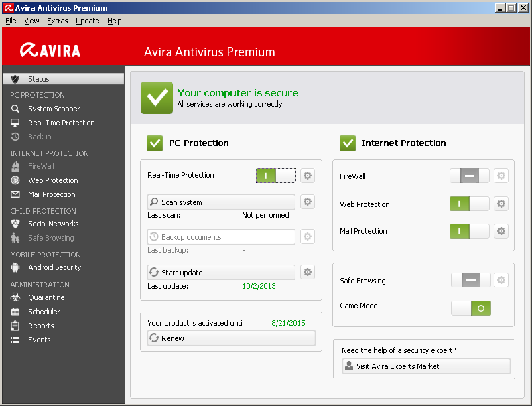This screenshot has width=532, height=406.
Task: Click Visit Avira Experts Market button
Action: coord(425,366)
